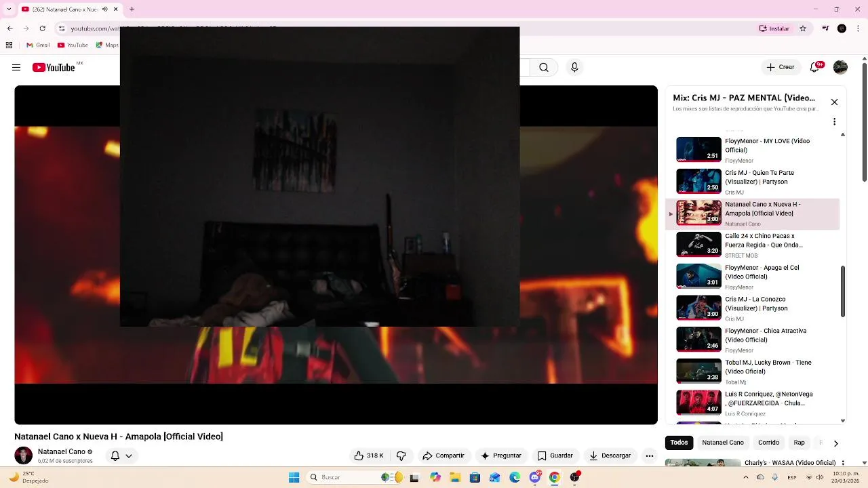868x488 pixels.
Task: Reload the YouTube page
Action: pos(43,28)
